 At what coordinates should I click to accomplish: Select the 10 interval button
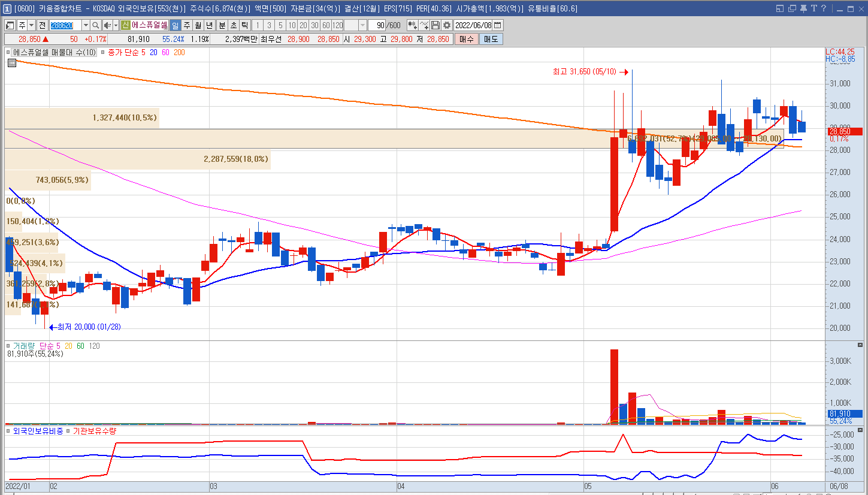coord(292,25)
